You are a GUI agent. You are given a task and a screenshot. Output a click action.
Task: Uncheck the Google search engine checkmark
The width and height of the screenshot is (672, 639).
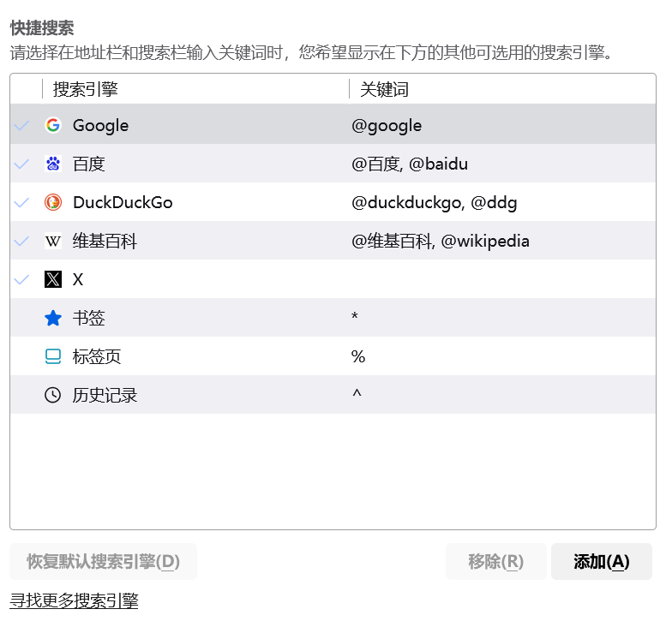[x=21, y=125]
